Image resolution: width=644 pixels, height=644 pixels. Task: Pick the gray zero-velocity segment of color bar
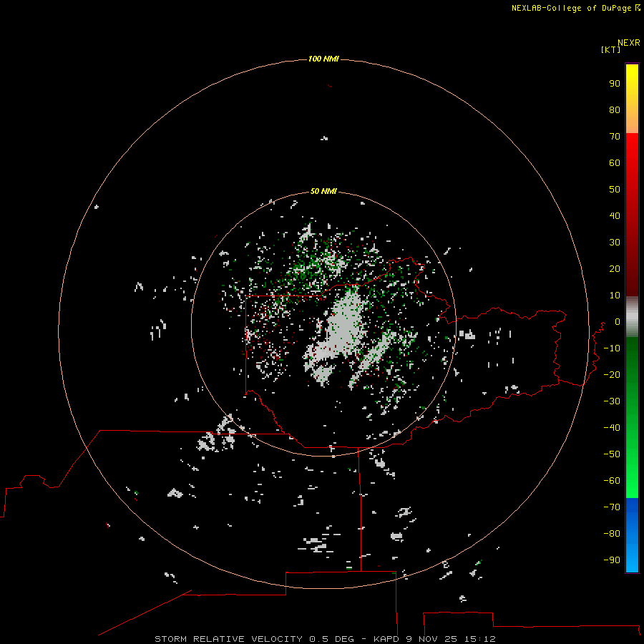tap(632, 317)
